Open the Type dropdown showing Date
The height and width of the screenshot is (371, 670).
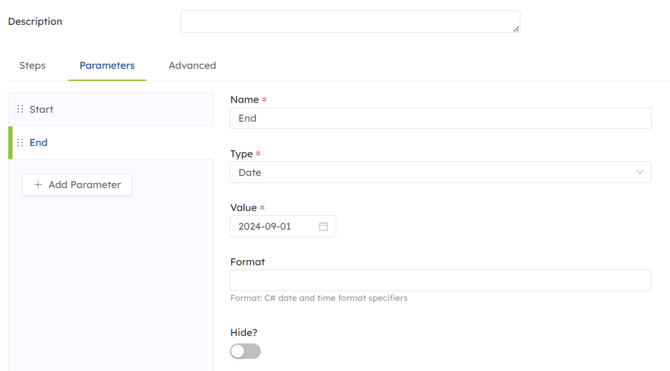(441, 172)
